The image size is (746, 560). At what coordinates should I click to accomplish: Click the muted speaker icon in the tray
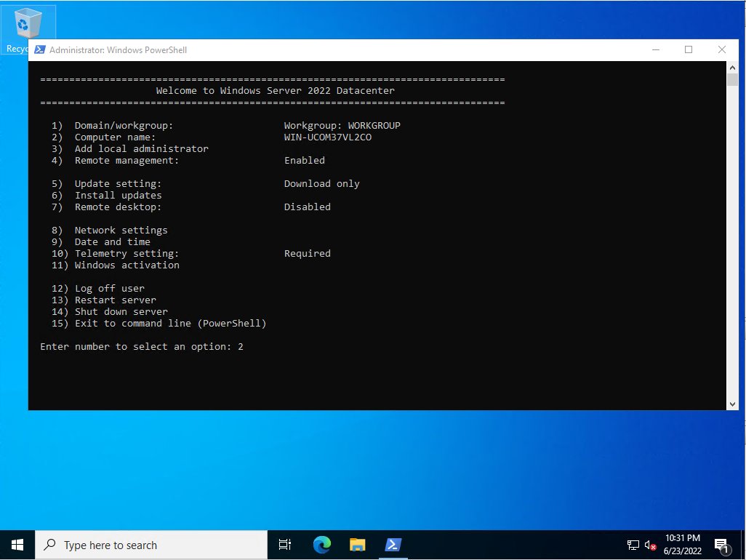(x=649, y=544)
